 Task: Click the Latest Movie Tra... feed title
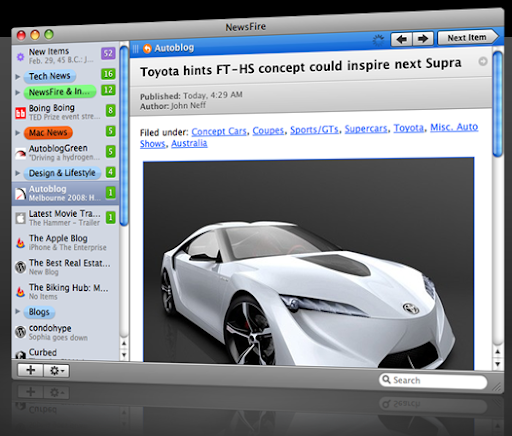point(64,214)
